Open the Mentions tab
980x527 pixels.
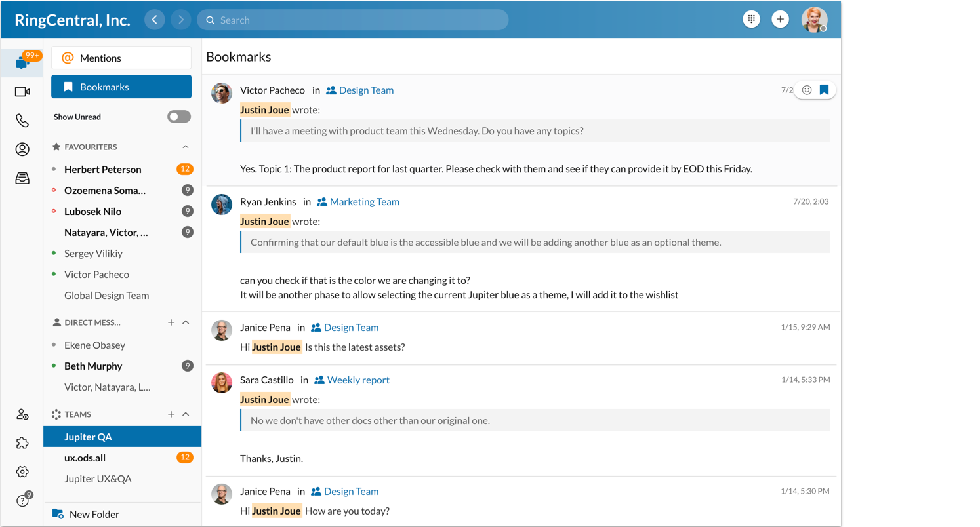click(121, 58)
